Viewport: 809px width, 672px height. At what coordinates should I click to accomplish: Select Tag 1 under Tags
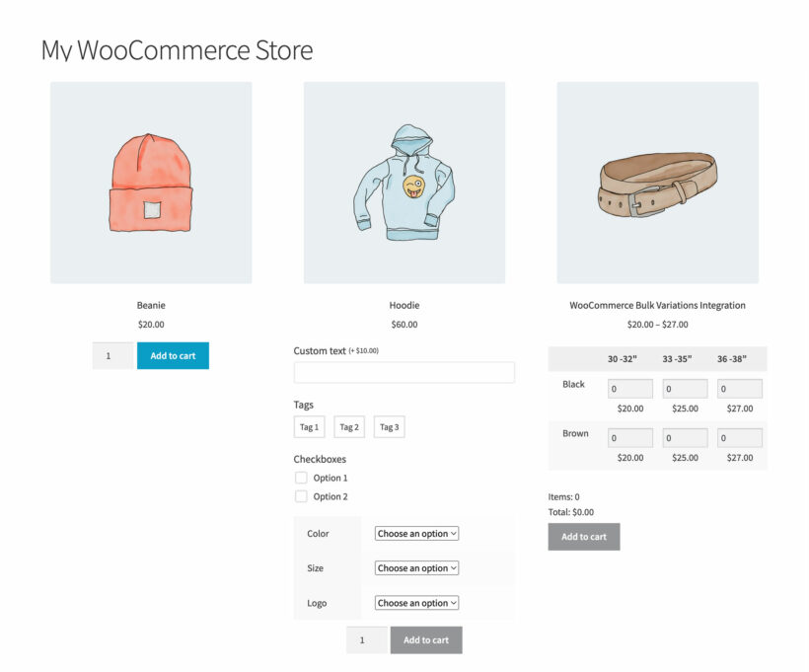(x=308, y=426)
